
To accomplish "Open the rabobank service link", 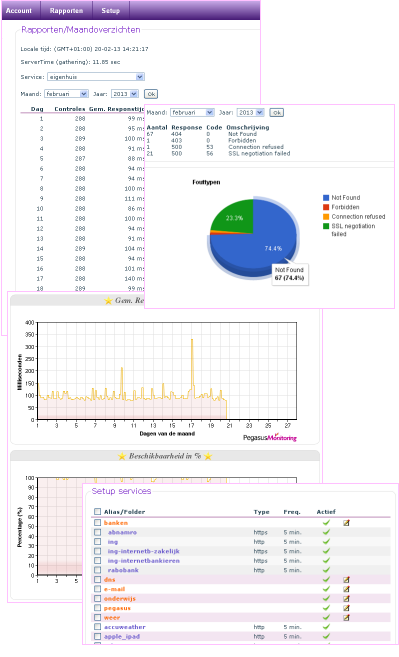I will click(x=123, y=570).
